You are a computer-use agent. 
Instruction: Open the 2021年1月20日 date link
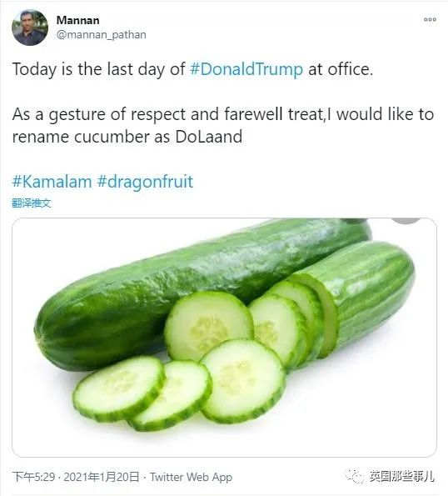click(102, 477)
